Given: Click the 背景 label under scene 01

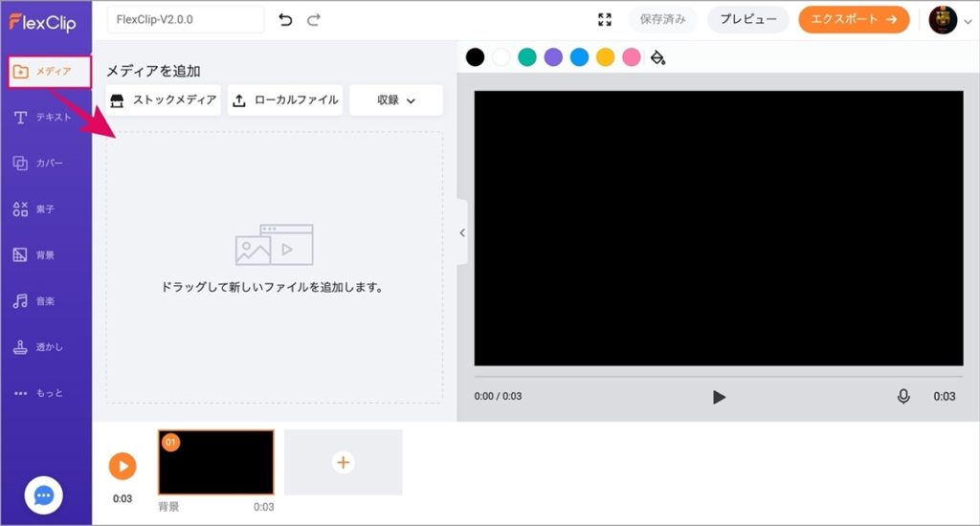Looking at the screenshot, I should click(x=168, y=507).
